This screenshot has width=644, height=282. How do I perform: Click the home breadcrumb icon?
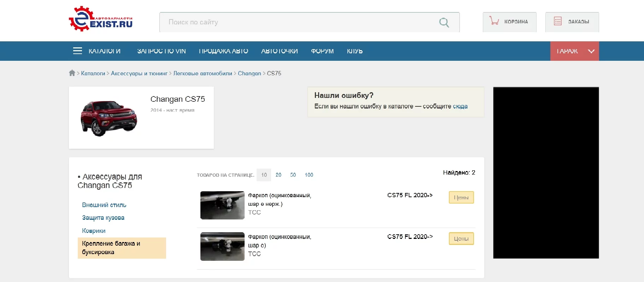72,73
